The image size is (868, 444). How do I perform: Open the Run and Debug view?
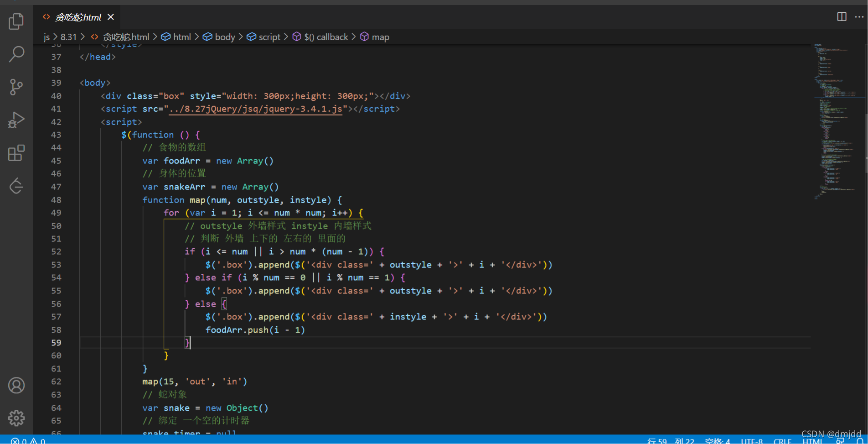pos(16,120)
